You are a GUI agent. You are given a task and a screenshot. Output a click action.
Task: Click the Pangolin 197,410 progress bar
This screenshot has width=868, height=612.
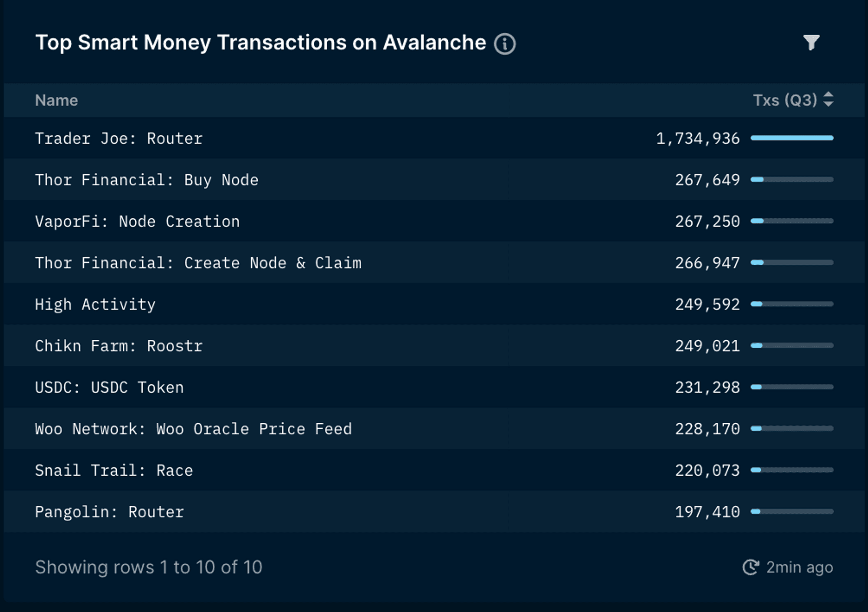(x=792, y=511)
